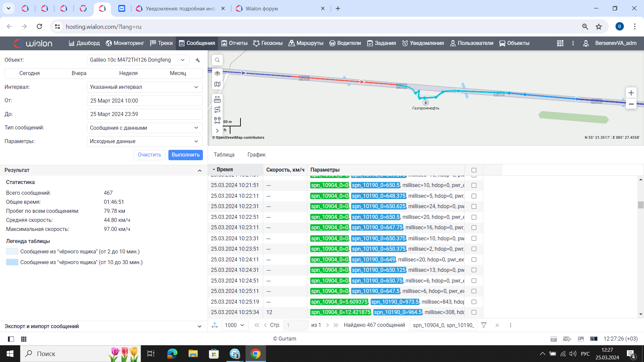The image size is (644, 362).
Task: Click the wrench icon beside object selector
Action: (x=198, y=60)
